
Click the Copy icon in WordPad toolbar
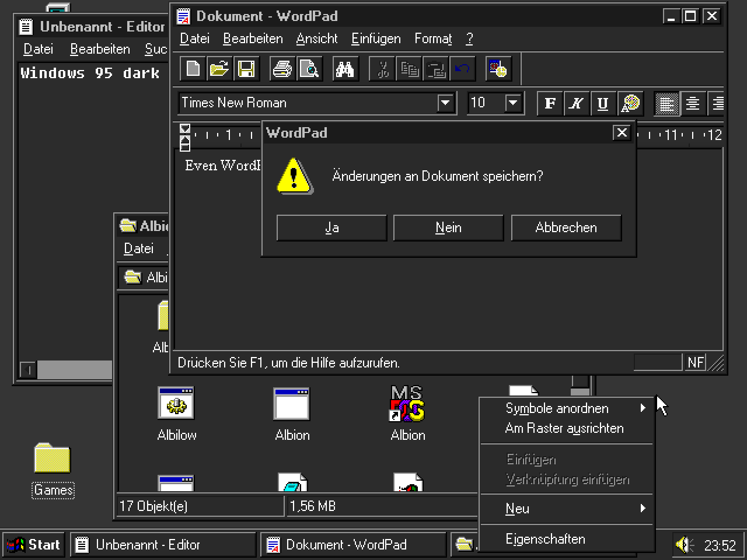click(409, 69)
